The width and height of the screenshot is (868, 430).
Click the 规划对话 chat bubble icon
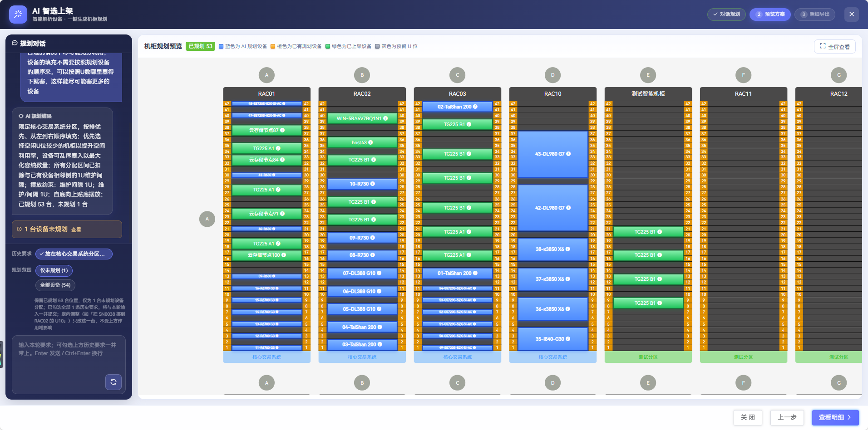coord(15,43)
